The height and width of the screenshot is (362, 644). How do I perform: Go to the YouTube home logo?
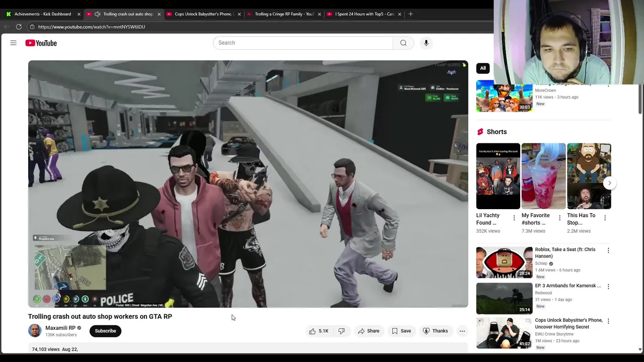coord(41,43)
